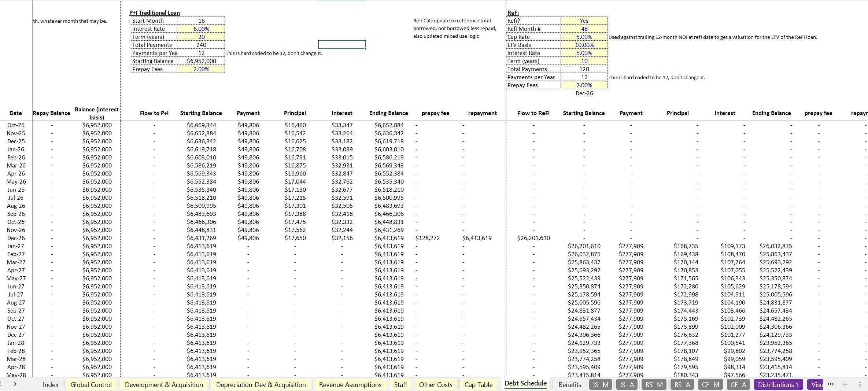This screenshot has height=391, width=868.
Task: Click ReFi Term years value 10
Action: (584, 61)
